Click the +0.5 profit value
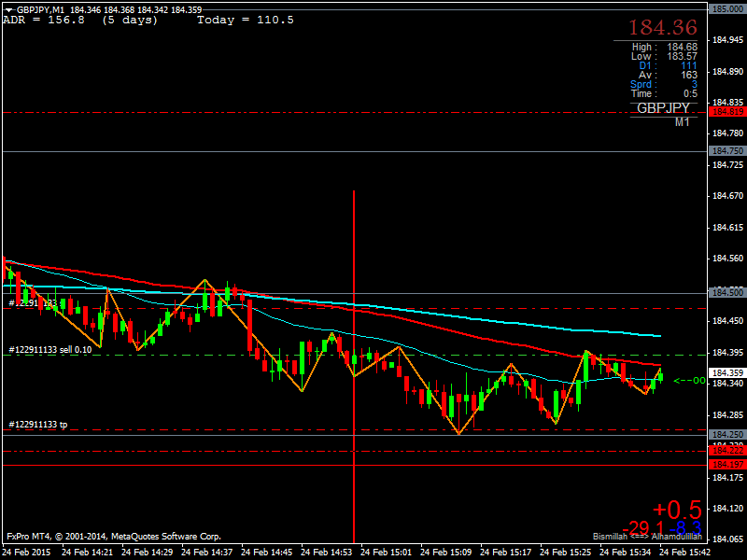Image resolution: width=747 pixels, height=560 pixels. point(677,510)
